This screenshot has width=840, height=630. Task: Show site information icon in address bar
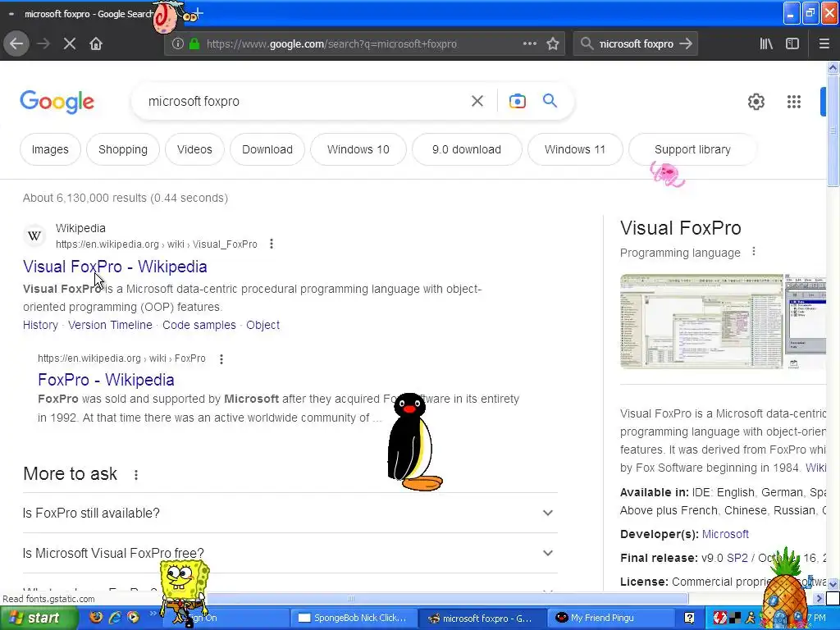[x=177, y=44]
